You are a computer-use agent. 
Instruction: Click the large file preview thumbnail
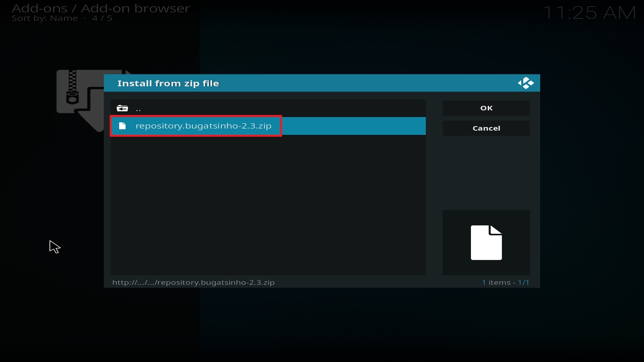pos(486,243)
